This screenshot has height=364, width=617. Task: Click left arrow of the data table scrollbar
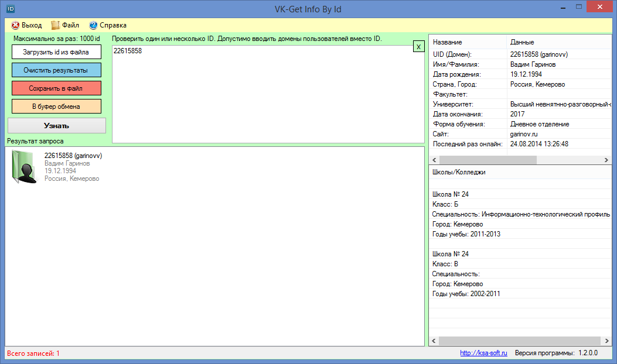click(434, 160)
